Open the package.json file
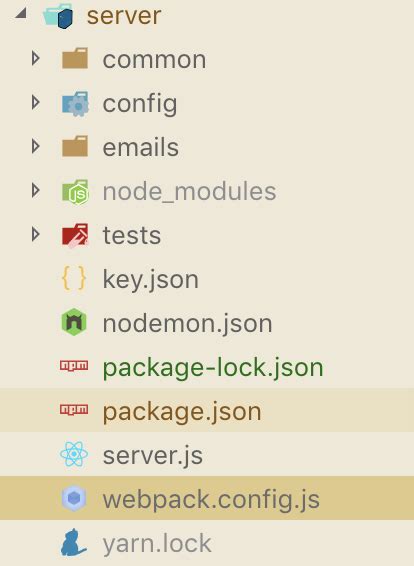Viewport: 414px width, 566px height. pyautogui.click(x=207, y=410)
